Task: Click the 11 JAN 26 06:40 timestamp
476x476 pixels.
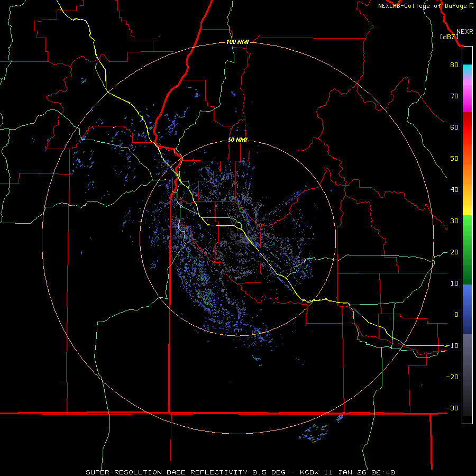Action: pos(359,472)
